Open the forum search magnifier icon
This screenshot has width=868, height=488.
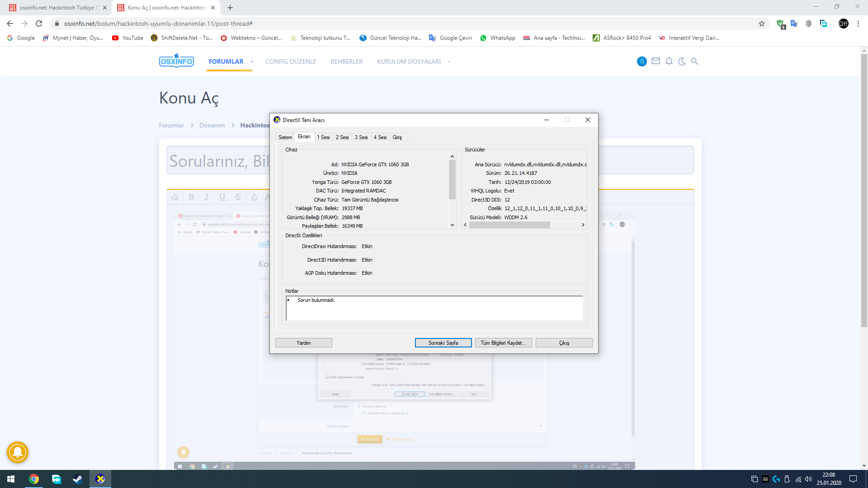point(695,61)
